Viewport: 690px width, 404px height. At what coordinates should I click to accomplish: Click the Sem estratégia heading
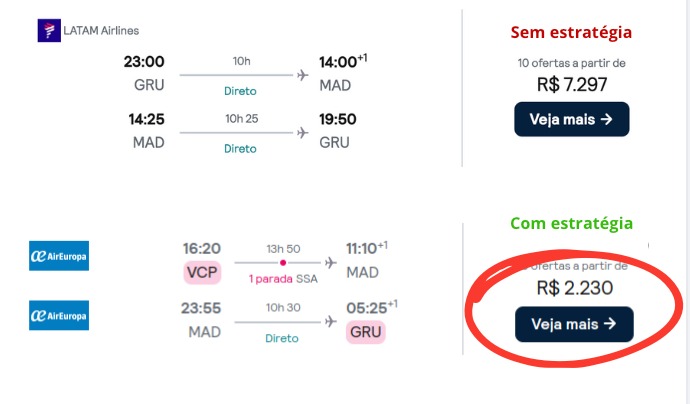(x=571, y=33)
